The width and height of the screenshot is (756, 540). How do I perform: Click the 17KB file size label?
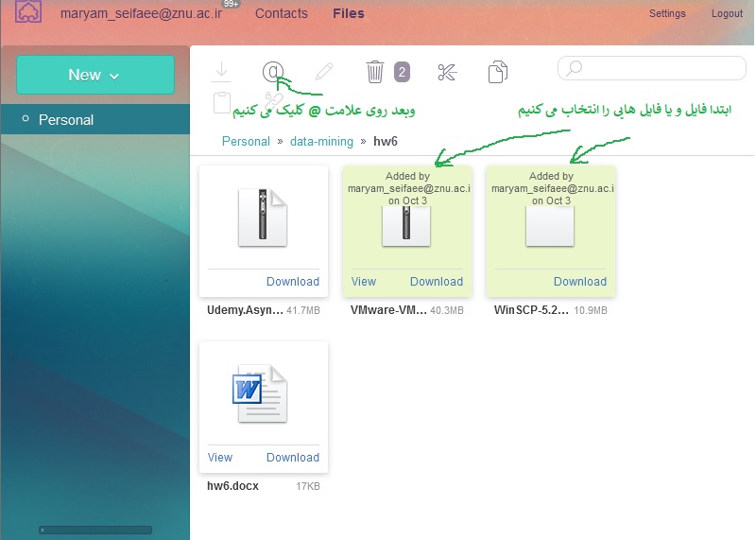tap(308, 486)
